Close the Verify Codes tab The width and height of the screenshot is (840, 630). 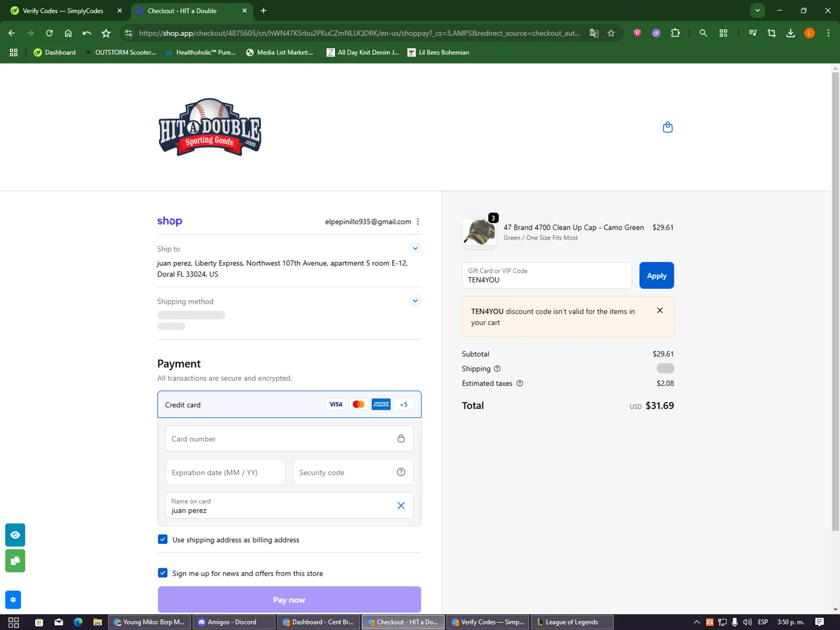pyautogui.click(x=119, y=11)
